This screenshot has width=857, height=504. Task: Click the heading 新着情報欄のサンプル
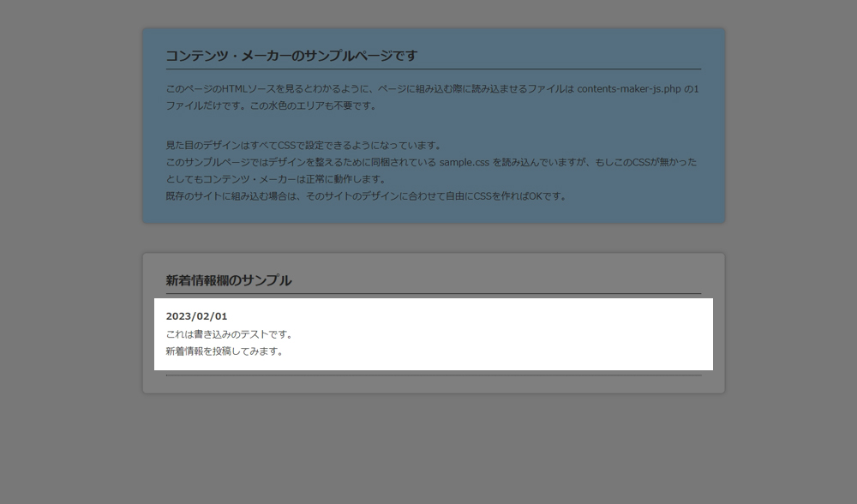(x=229, y=280)
